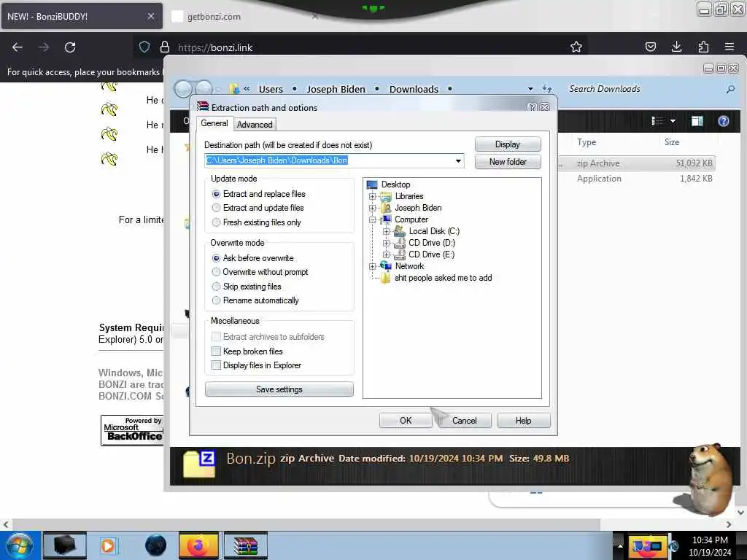Click the Firefox forward arrow
Viewport: 747px width, 560px height.
[43, 47]
